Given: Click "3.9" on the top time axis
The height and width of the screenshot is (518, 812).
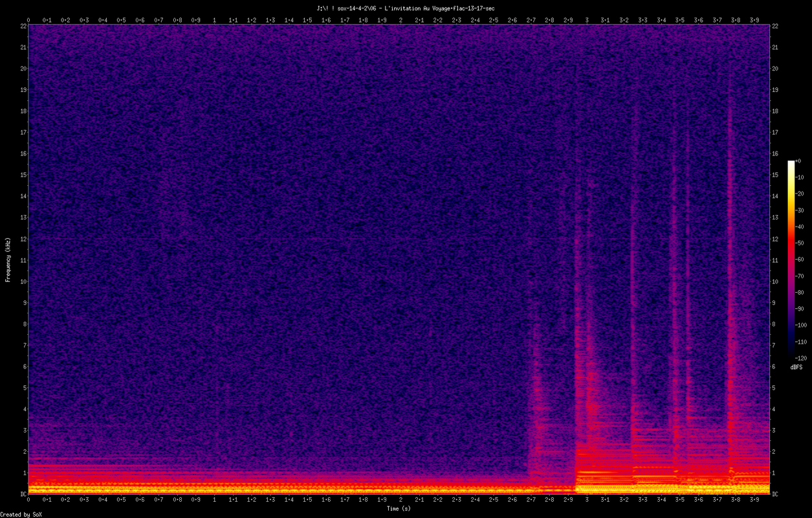Looking at the screenshot, I should 754,20.
